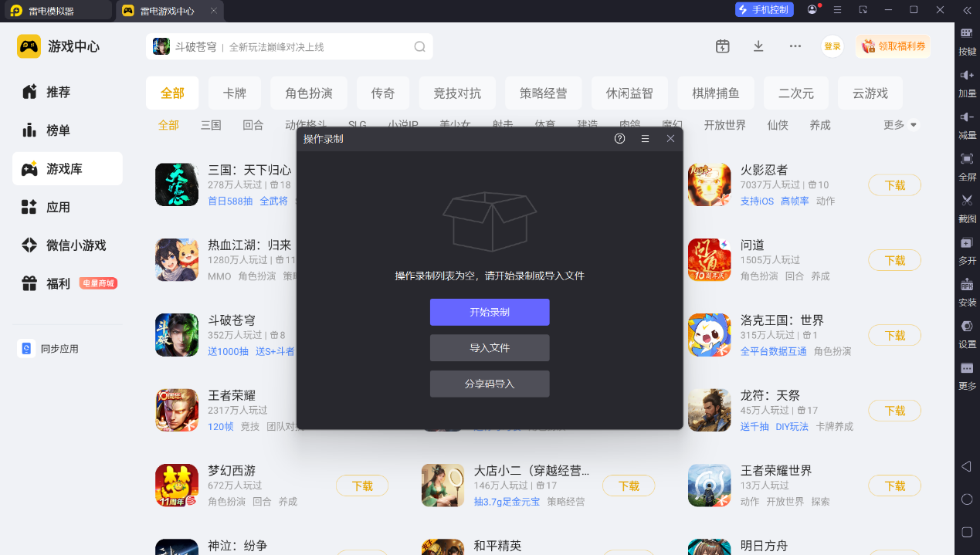980x555 pixels.
Task: Select the 云游戏 category tab
Action: coord(870,93)
